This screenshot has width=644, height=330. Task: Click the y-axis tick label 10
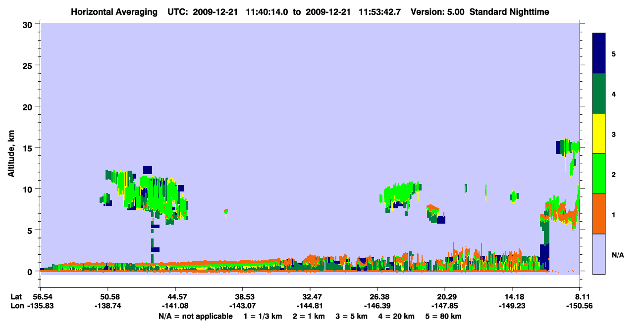(x=28, y=189)
